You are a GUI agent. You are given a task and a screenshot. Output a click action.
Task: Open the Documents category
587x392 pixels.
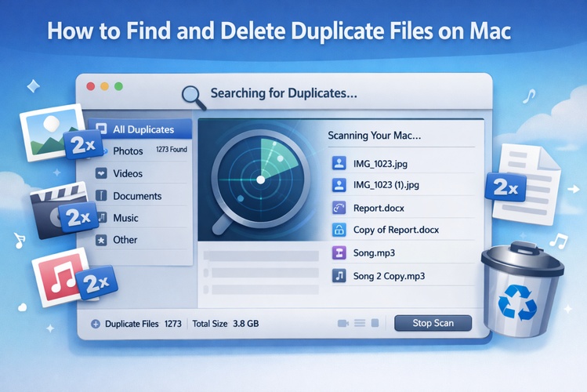140,196
